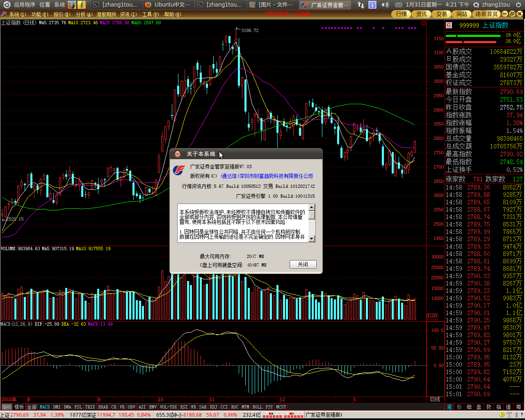Select the VOL-TDX indicator tab
525x420 pixels.
(169, 407)
